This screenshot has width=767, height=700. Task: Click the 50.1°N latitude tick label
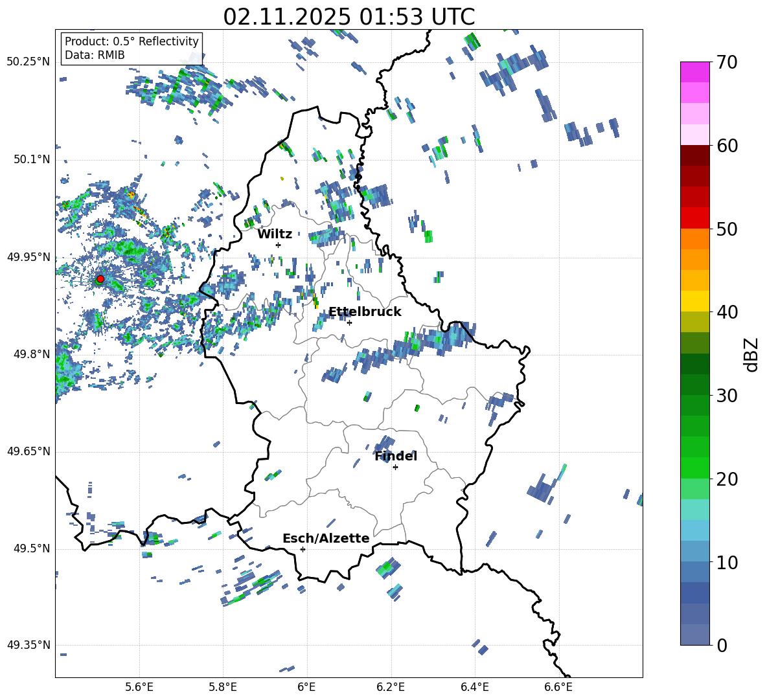tap(32, 160)
